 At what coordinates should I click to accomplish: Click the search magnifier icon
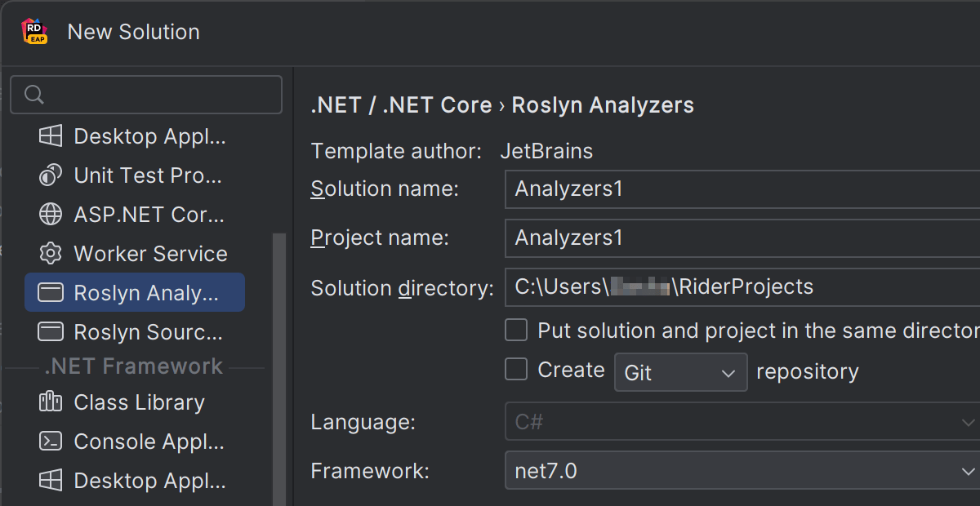tap(33, 95)
